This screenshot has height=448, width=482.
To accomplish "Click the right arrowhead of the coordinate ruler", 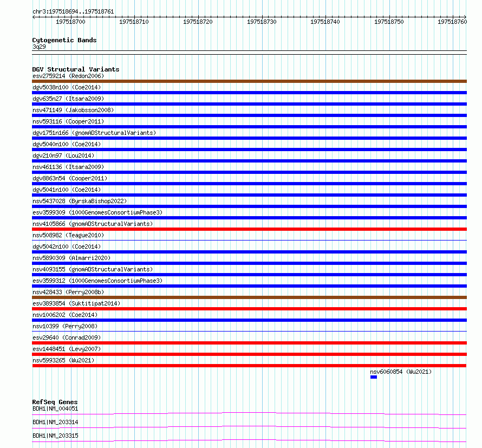I will (465, 17).
